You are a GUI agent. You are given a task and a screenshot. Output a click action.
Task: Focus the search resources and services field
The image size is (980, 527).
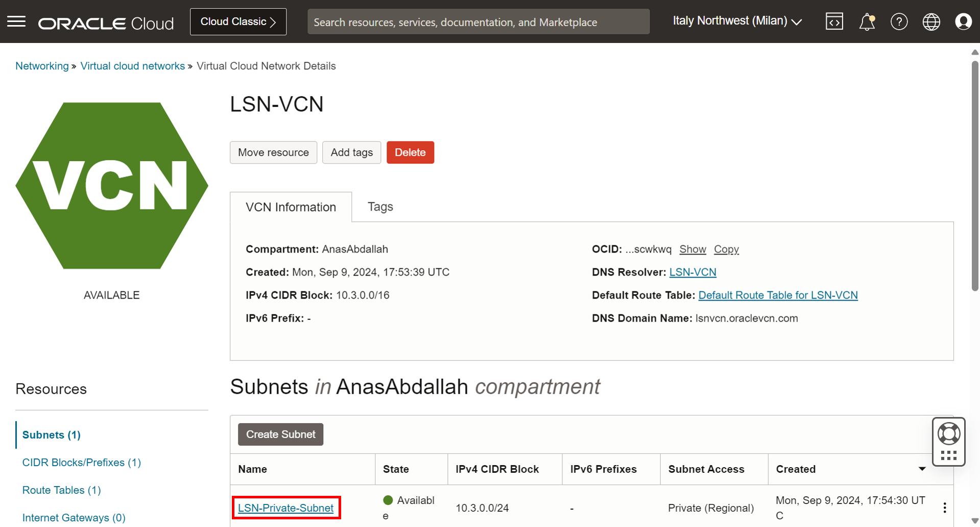pyautogui.click(x=479, y=22)
